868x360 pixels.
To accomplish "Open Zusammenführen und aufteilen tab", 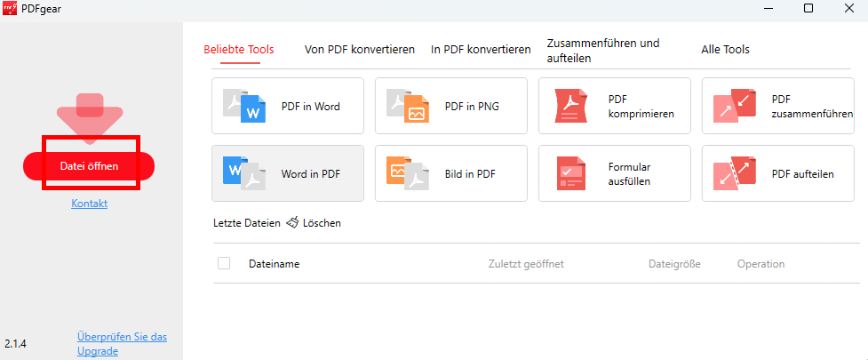I will point(603,51).
